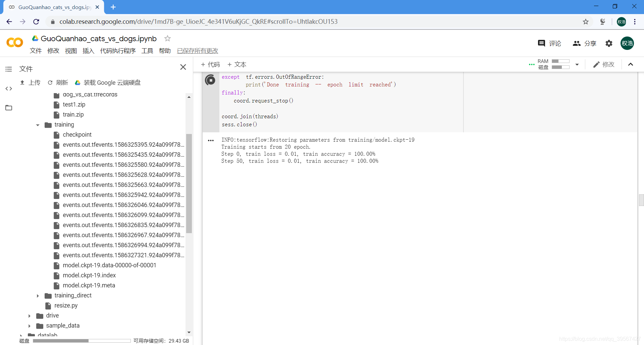Viewport: 644px width, 345px height.
Task: Click the disk storage bar at bottom
Action: 82,341
